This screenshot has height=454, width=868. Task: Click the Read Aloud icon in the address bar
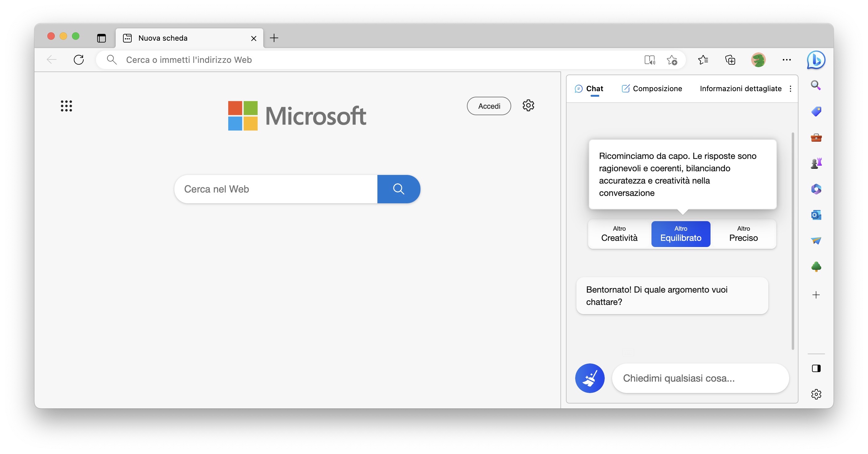tap(649, 60)
